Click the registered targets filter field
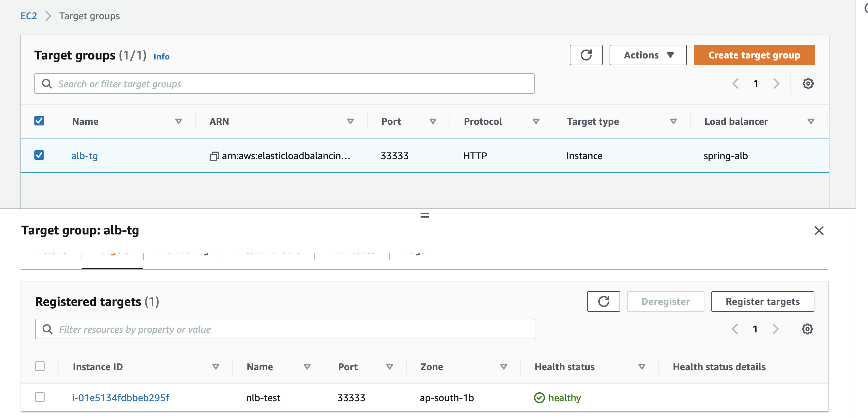The width and height of the screenshot is (868, 418). click(x=241, y=329)
